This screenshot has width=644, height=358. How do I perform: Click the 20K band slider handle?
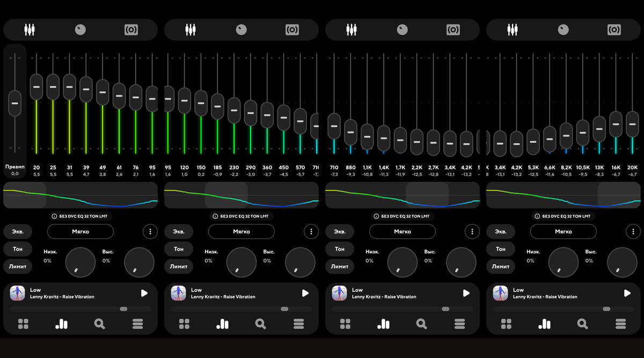click(x=632, y=124)
